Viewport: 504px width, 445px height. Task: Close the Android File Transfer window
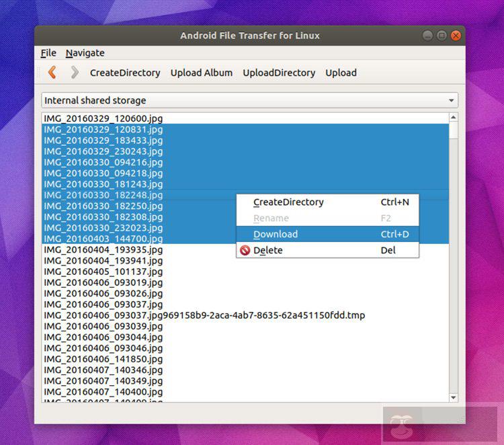click(456, 36)
